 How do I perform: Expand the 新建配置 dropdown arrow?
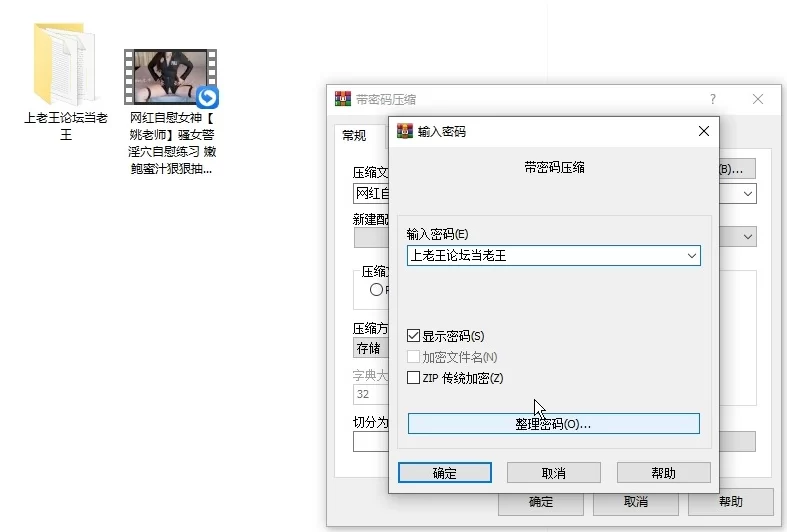pos(748,237)
